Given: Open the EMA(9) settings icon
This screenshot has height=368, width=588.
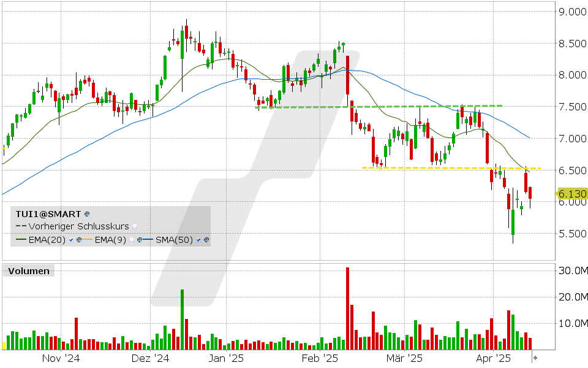Looking at the screenshot, I should click(140, 240).
